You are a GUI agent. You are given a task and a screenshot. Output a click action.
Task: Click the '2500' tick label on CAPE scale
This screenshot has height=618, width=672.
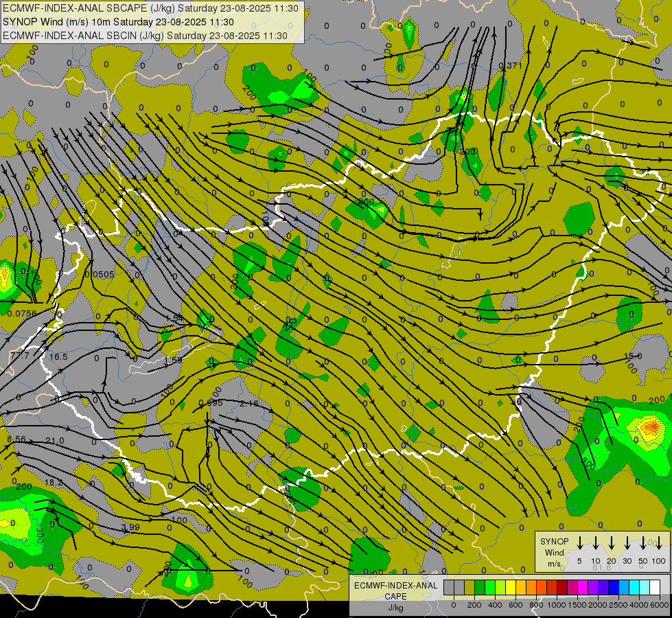pyautogui.click(x=618, y=605)
